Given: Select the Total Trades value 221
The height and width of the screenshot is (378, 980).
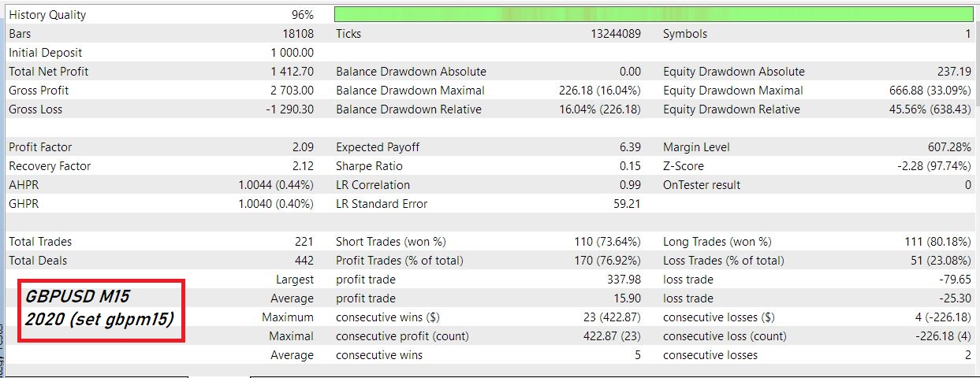Looking at the screenshot, I should 304,242.
